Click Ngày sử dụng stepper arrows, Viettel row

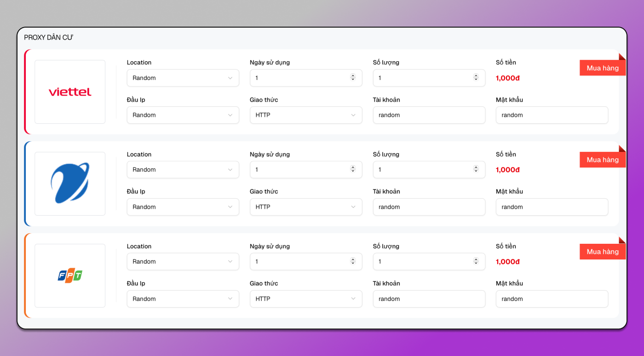pos(353,78)
